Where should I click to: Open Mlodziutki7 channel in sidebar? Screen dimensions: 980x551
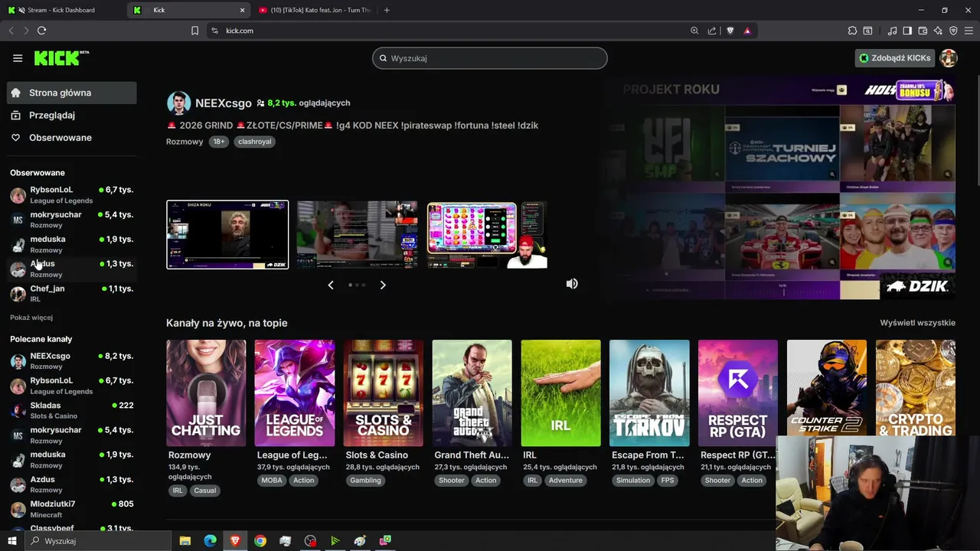point(71,509)
